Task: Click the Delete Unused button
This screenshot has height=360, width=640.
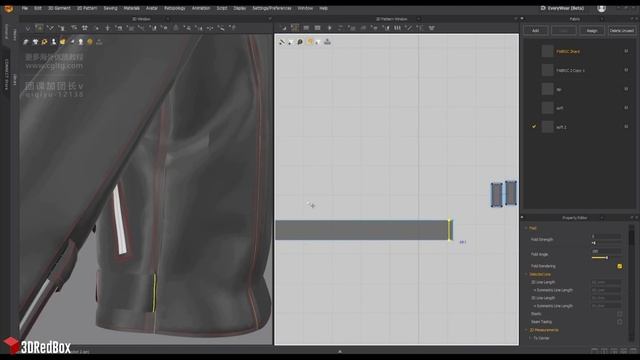Action: click(x=622, y=31)
